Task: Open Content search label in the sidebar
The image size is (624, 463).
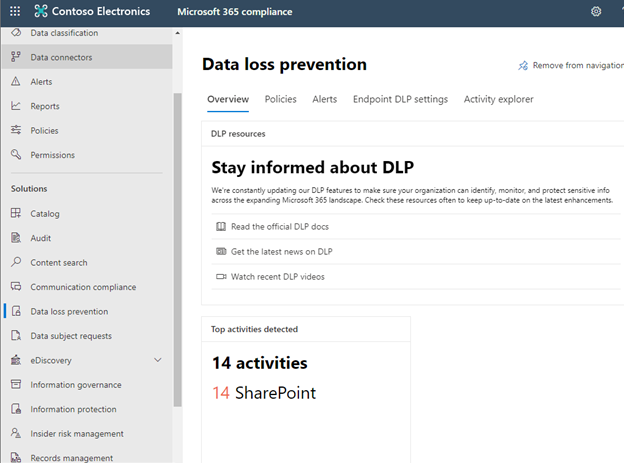Action: [59, 263]
